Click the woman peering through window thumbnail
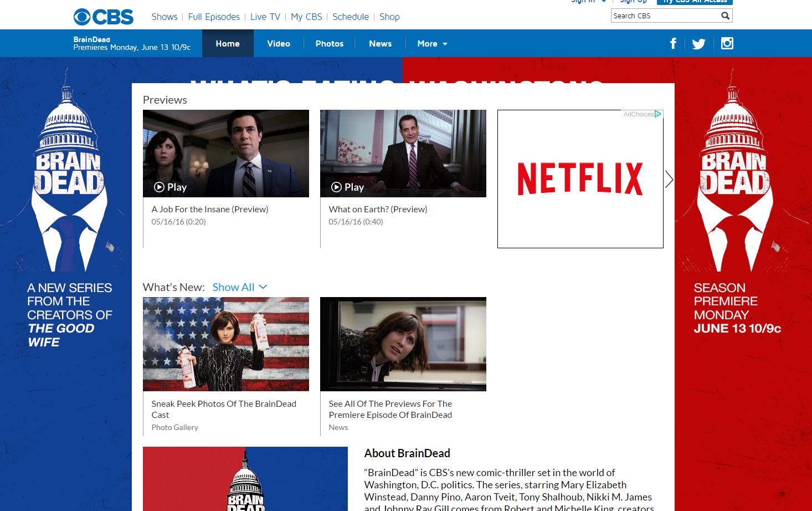Image resolution: width=812 pixels, height=511 pixels. [403, 344]
